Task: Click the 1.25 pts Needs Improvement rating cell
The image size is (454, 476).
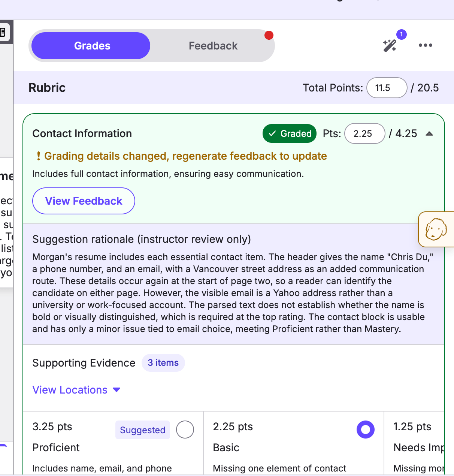Action: click(x=414, y=443)
